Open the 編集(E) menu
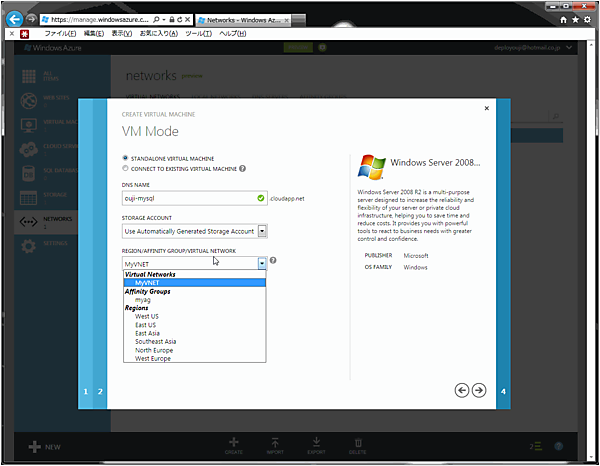This screenshot has width=600, height=466. tap(94, 34)
